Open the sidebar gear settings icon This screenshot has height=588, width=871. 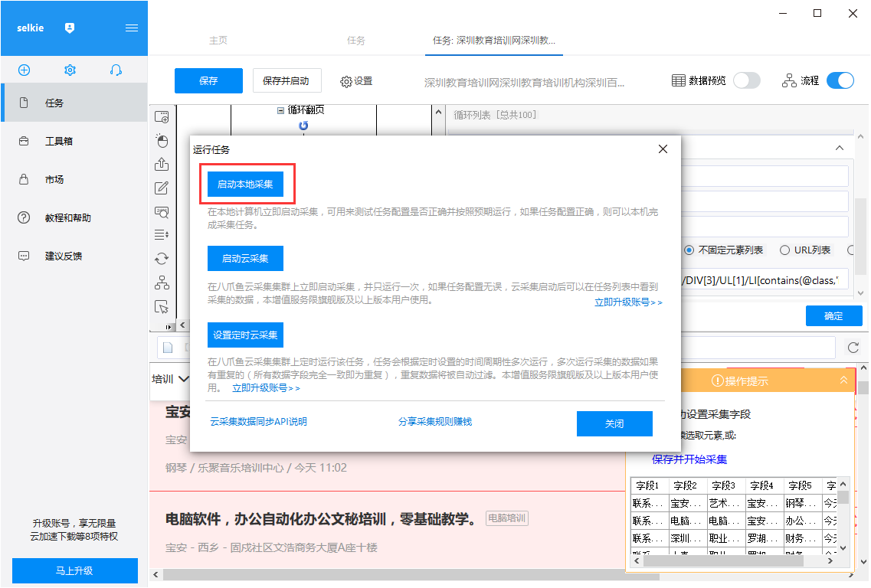click(70, 70)
